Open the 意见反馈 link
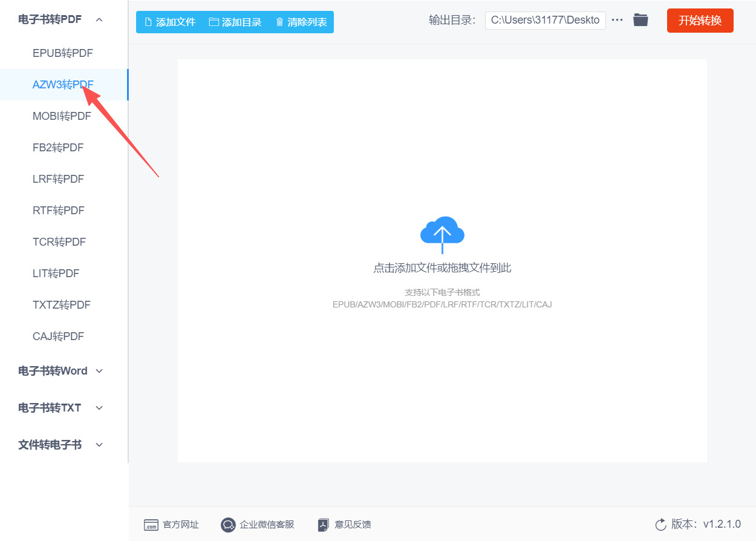The width and height of the screenshot is (756, 541). (x=353, y=525)
